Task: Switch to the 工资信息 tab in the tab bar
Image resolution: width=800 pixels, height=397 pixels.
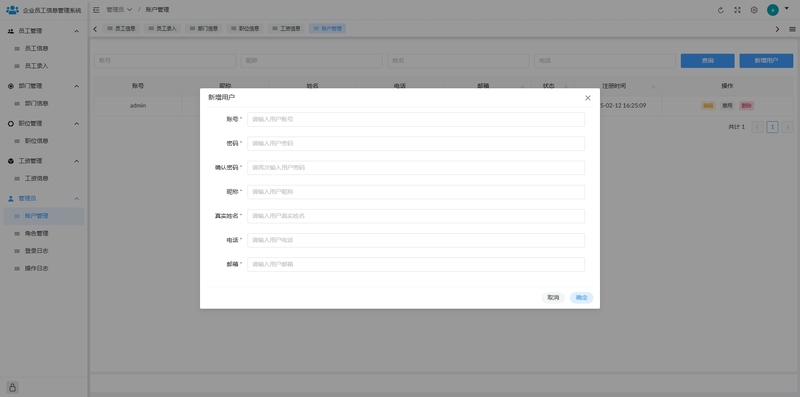Action: point(286,29)
